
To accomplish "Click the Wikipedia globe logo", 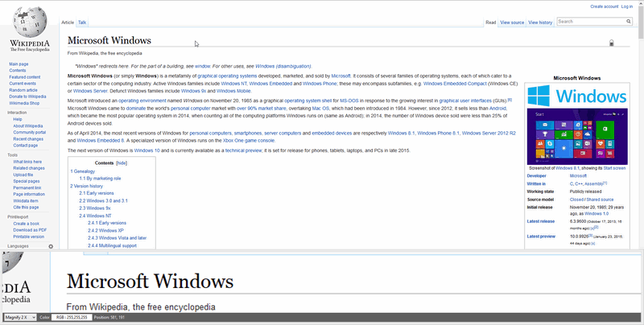I will coord(27,19).
